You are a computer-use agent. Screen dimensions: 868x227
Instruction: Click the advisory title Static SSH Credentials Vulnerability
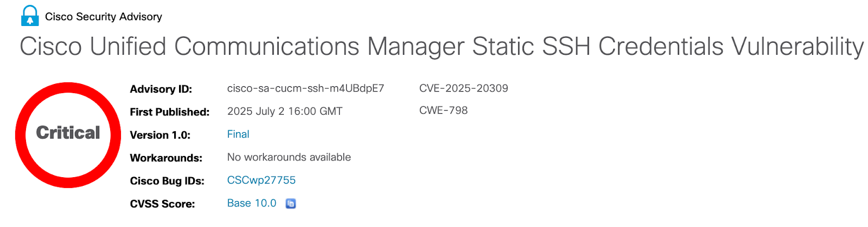click(668, 47)
